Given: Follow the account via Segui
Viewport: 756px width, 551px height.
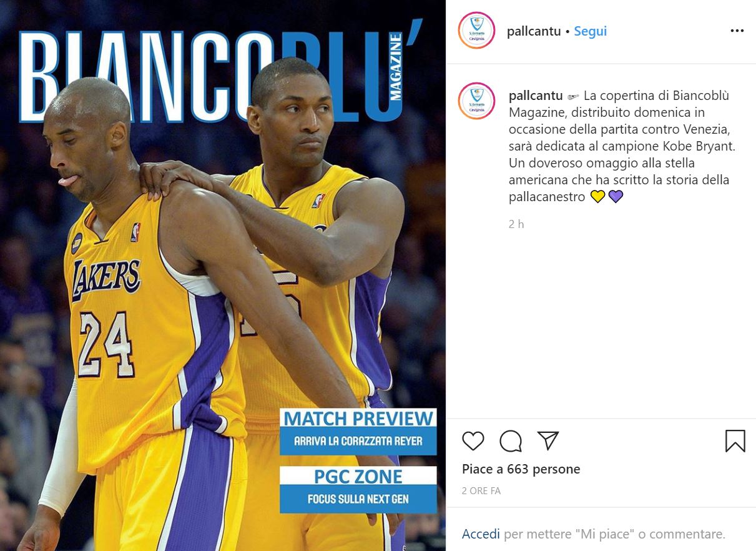Looking at the screenshot, I should click(591, 31).
